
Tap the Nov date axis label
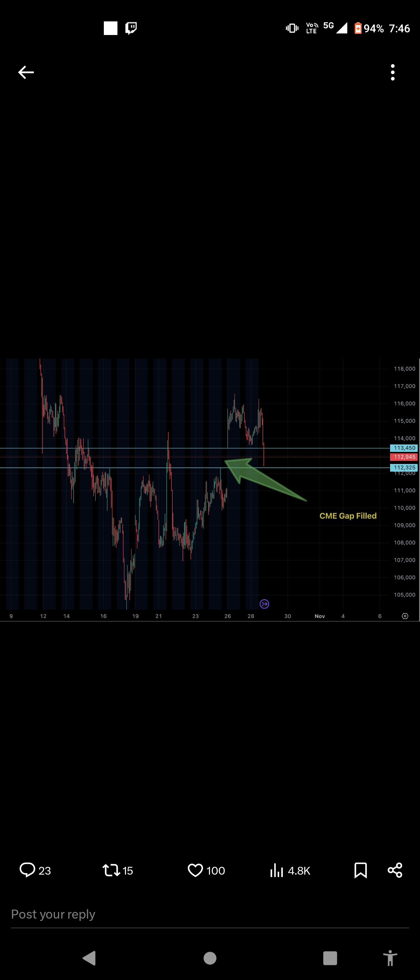320,616
